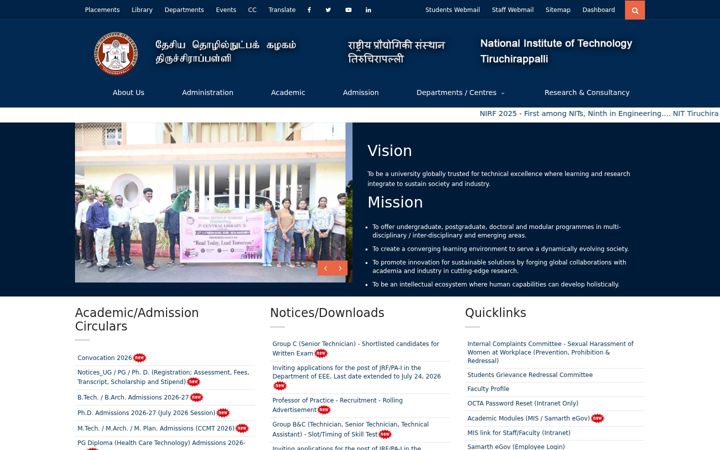The height and width of the screenshot is (450, 720).
Task: Open the Dashboard link
Action: coord(598,10)
